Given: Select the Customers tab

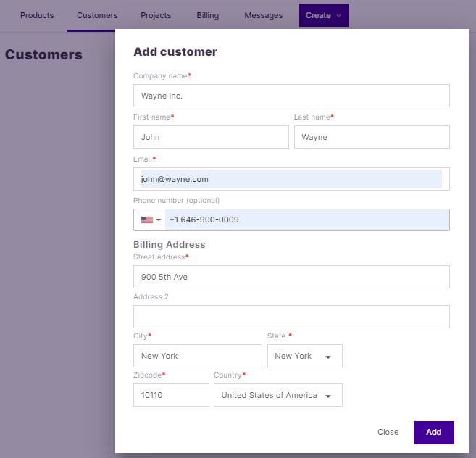Looking at the screenshot, I should tap(97, 15).
